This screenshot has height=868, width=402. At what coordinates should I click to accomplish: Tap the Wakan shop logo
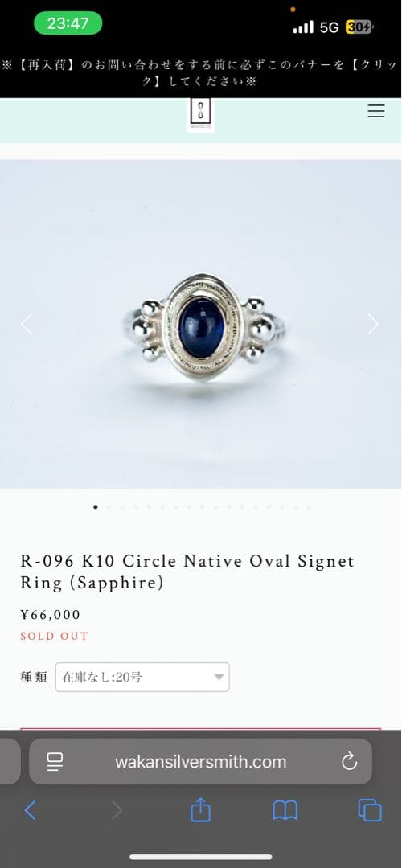tap(200, 115)
